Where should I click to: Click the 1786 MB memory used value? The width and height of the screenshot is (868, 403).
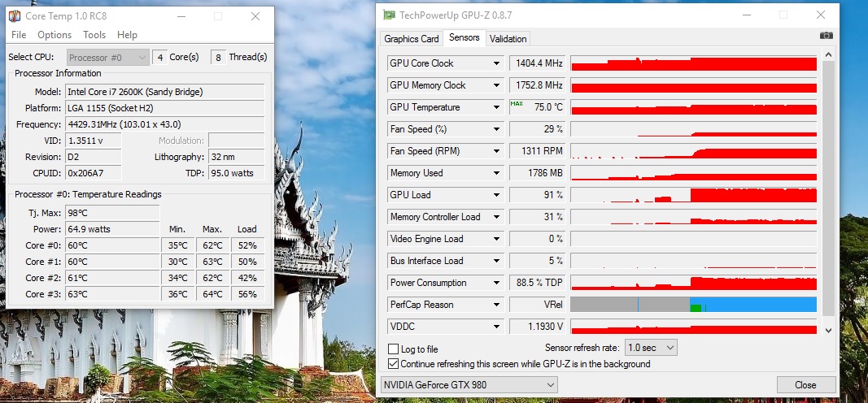coord(537,173)
